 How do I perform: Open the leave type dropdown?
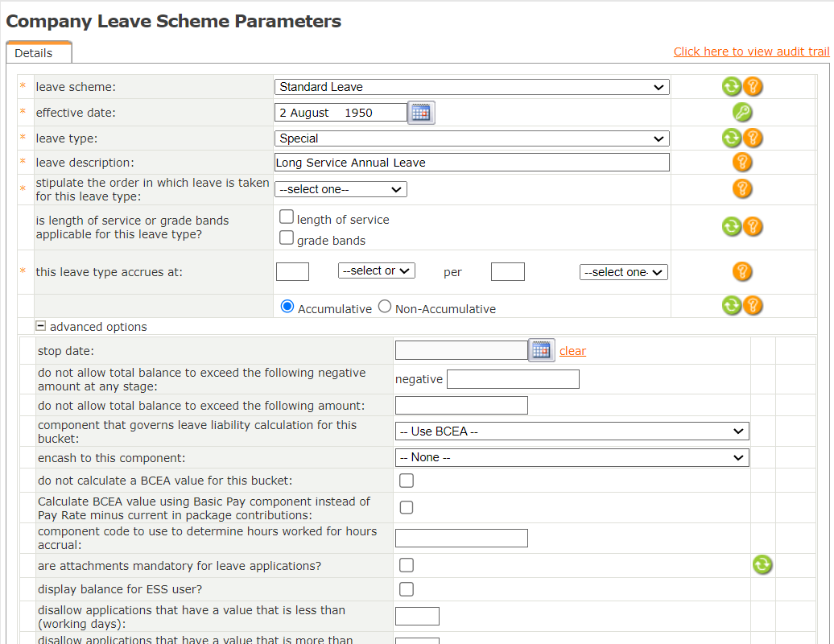(x=472, y=138)
